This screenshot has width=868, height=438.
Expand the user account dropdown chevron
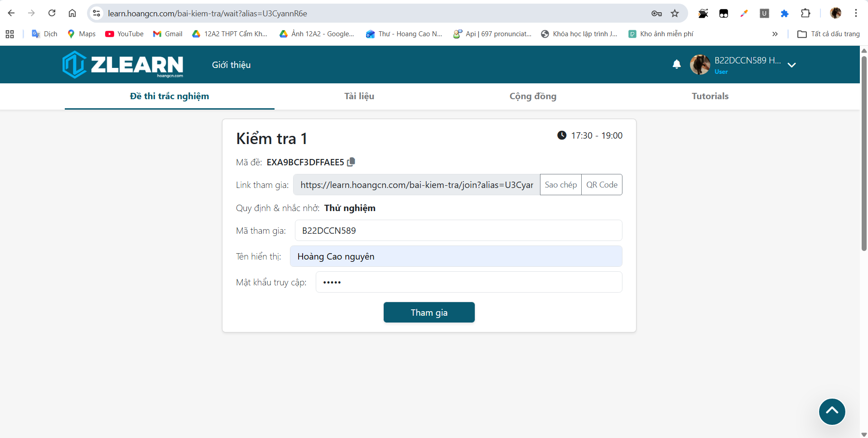tap(791, 65)
